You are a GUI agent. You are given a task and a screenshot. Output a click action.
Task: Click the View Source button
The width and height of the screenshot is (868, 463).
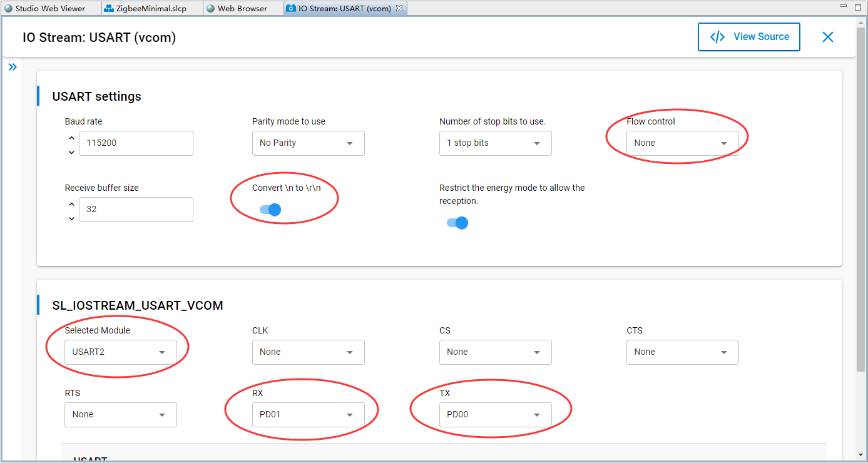coord(749,37)
